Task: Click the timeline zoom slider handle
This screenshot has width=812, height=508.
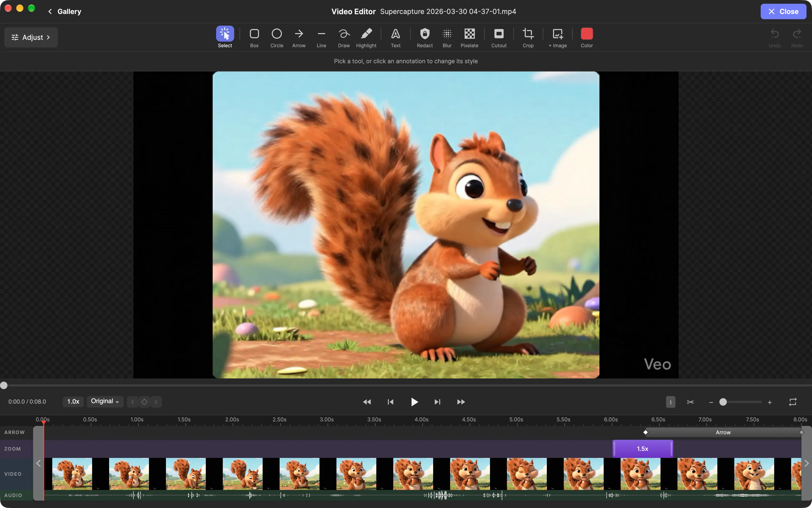Action: point(723,402)
